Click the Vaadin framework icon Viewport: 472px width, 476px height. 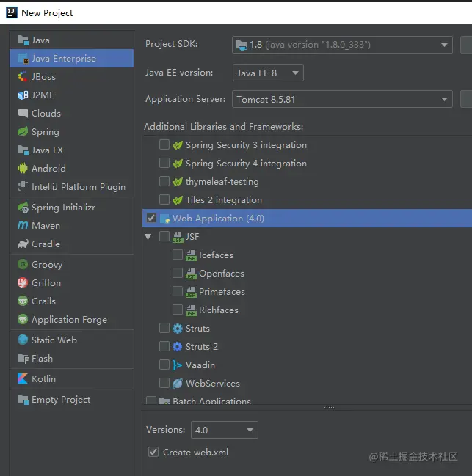[x=178, y=365]
